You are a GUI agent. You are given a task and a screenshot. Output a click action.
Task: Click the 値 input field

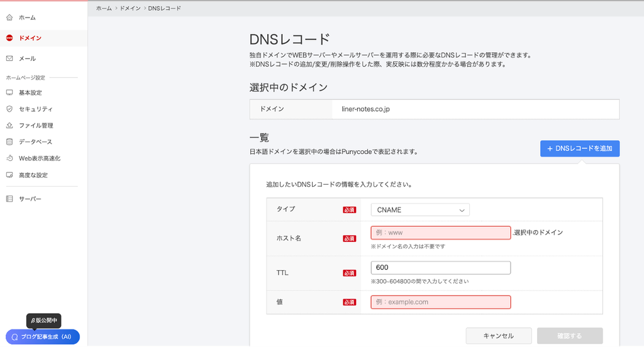441,302
